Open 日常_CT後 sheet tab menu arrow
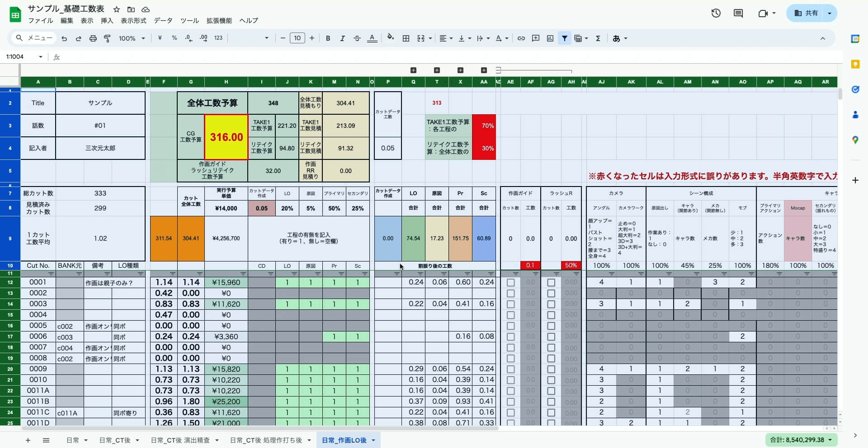 (x=137, y=440)
